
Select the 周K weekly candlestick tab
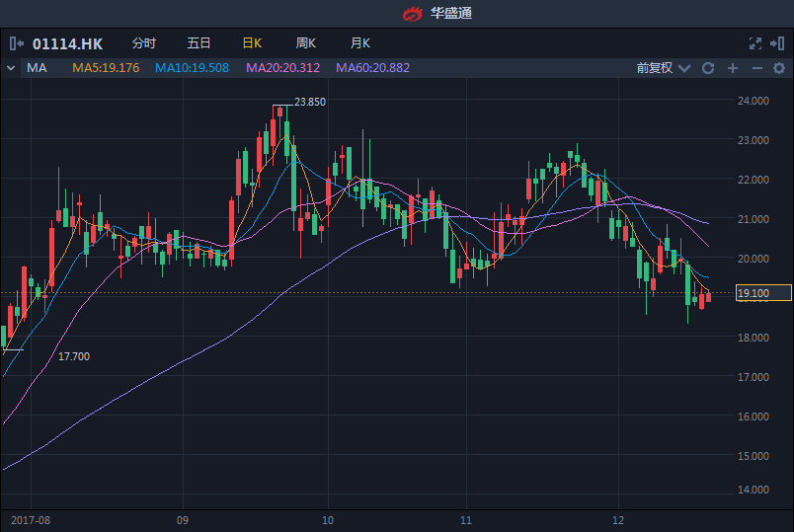(305, 43)
